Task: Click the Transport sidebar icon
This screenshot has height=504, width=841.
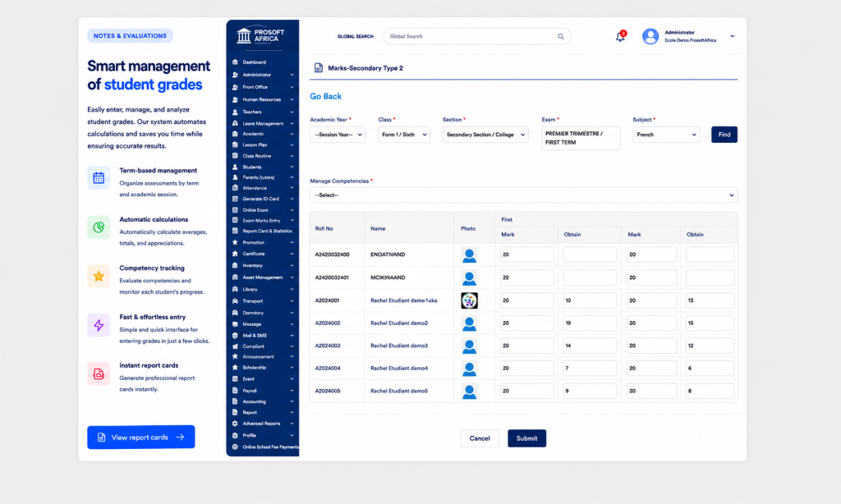Action: point(235,300)
